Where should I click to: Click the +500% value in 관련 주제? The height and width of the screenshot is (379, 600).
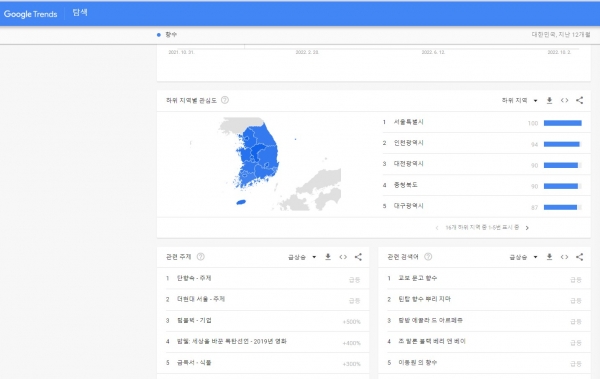352,322
